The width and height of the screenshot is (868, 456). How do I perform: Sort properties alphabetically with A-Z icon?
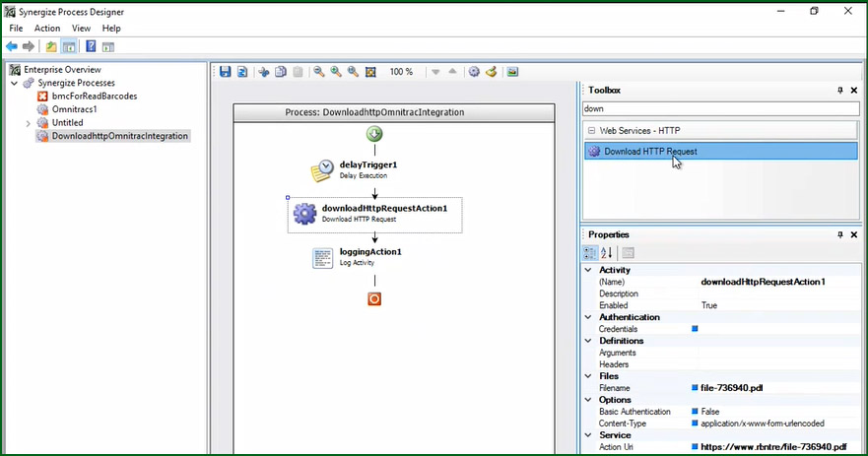[x=607, y=253]
